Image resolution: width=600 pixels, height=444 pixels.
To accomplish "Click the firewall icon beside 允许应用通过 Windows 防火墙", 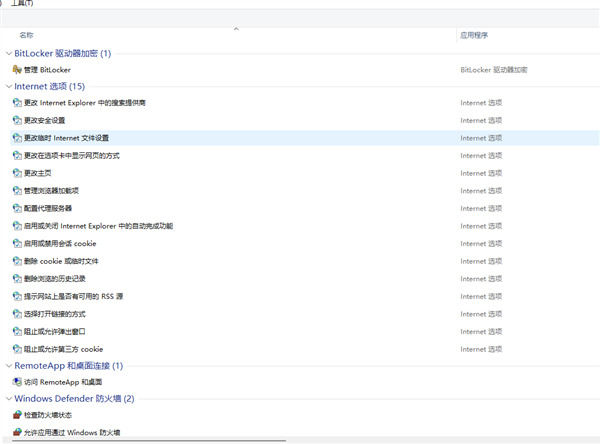I will tap(17, 433).
